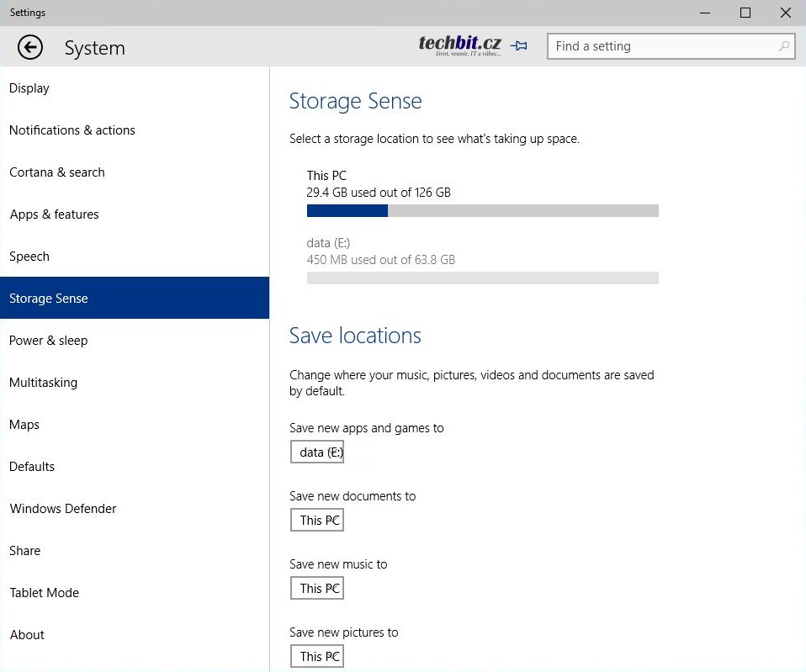Open the new documents location dropdown
Viewport: 806px width, 672px height.
317,521
